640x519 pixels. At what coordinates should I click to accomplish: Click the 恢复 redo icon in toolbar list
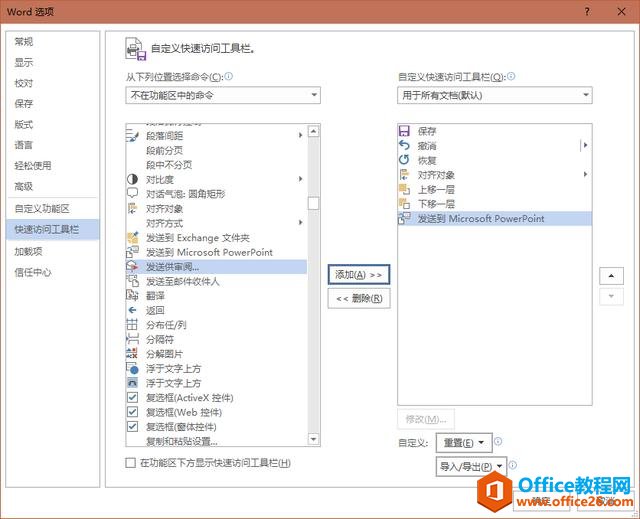pos(404,160)
